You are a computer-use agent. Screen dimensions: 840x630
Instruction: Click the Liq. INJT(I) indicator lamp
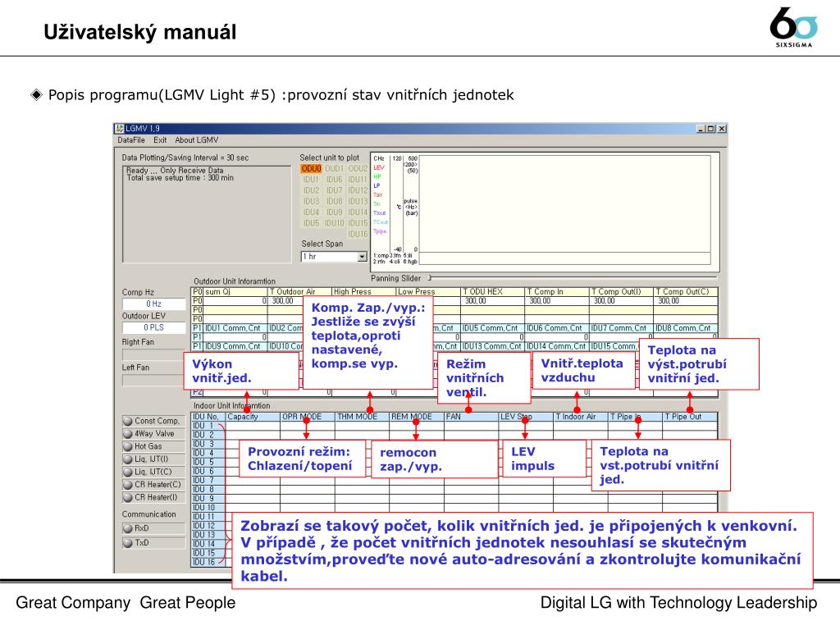127,459
